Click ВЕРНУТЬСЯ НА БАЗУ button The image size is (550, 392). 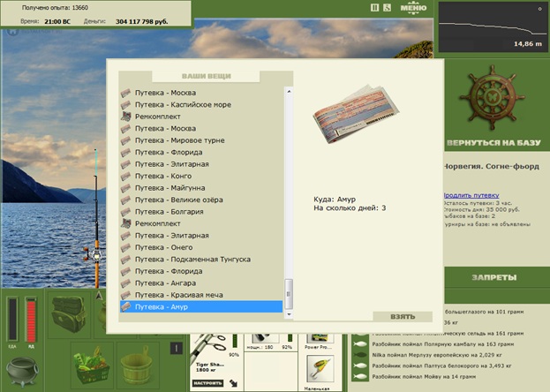click(x=493, y=143)
